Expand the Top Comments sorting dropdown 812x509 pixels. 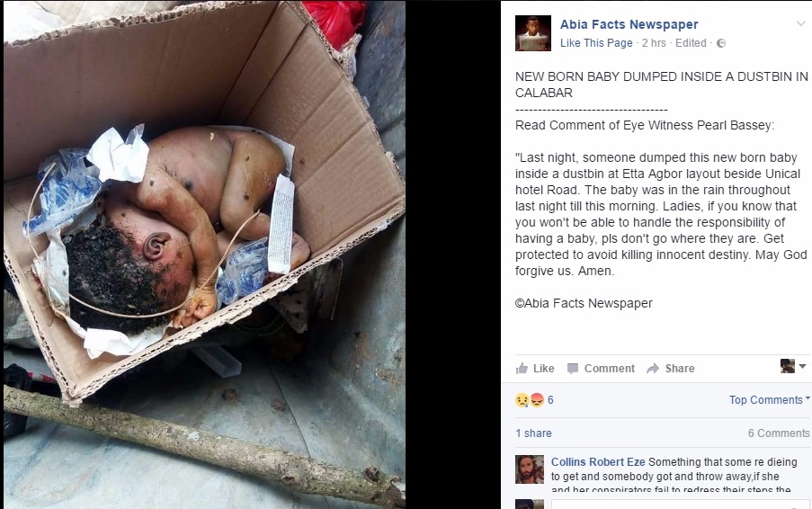pos(769,400)
